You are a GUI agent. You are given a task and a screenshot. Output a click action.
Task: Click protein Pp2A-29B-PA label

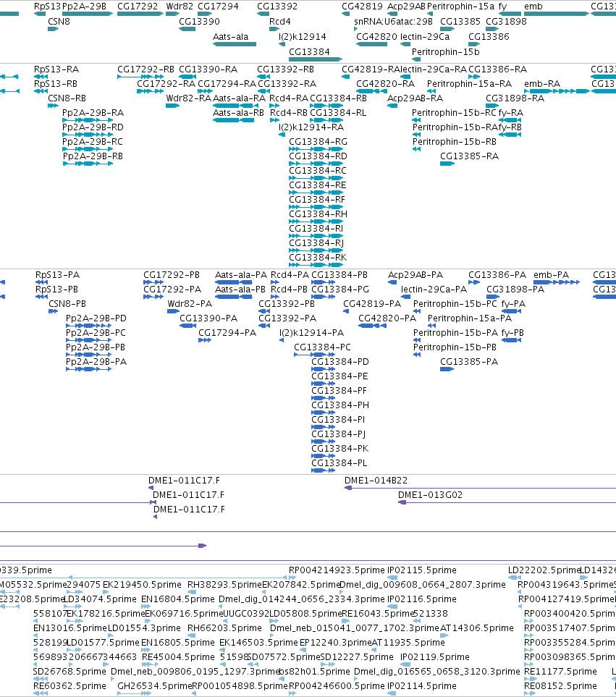pyautogui.click(x=96, y=361)
